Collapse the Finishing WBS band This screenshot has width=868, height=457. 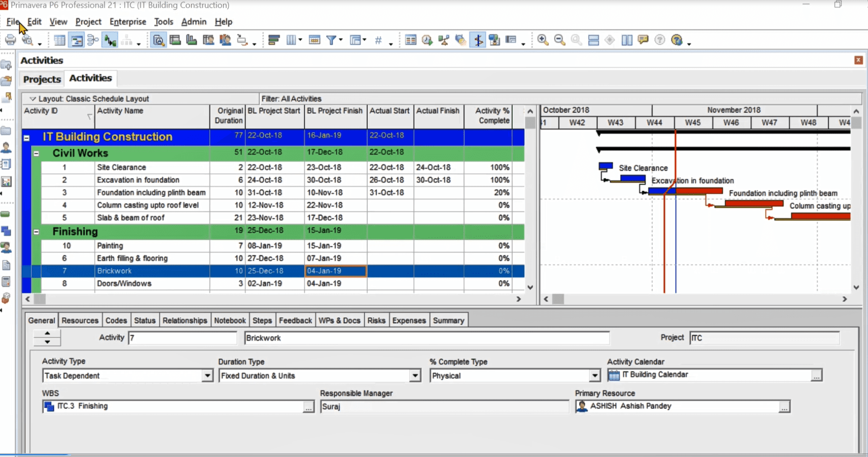[37, 232]
